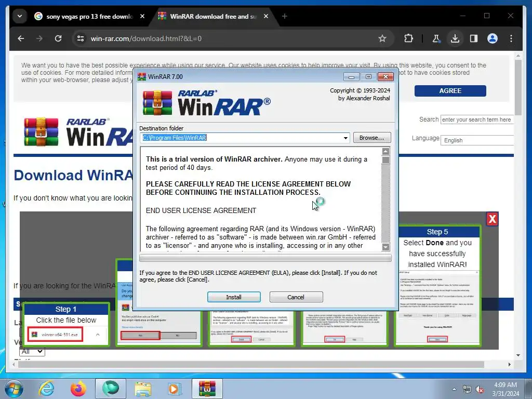This screenshot has height=399, width=532.
Task: Click Cancel in the WinRAR installer
Action: (296, 297)
